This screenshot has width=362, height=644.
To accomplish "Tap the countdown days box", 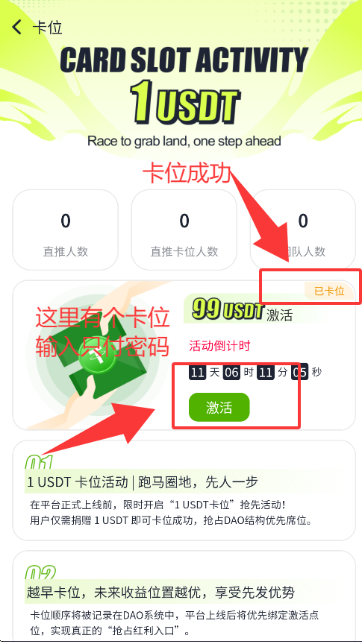I will pos(197,372).
